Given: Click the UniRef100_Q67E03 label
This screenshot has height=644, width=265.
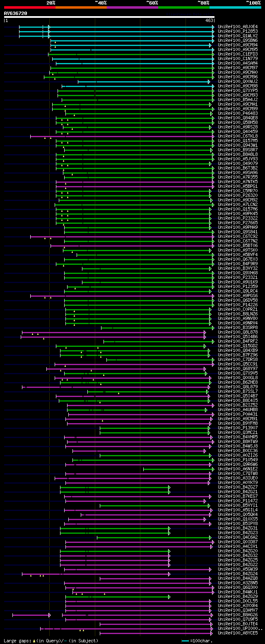Looking at the screenshot, I should [x=238, y=259].
